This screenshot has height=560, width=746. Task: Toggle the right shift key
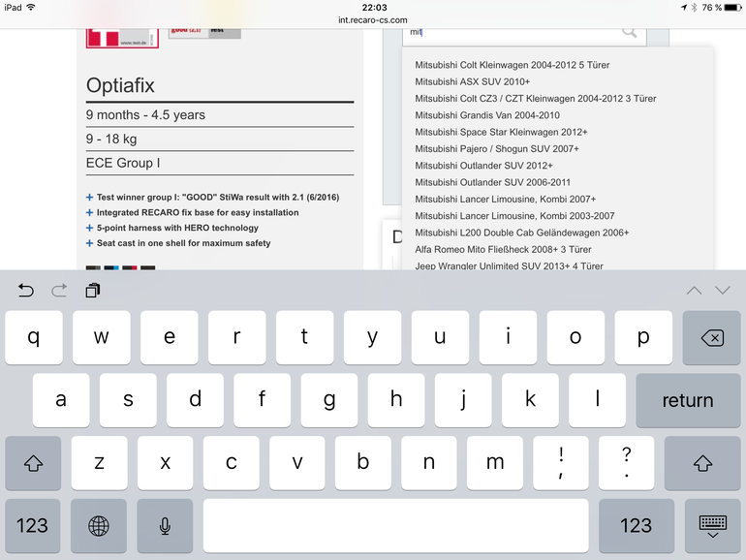(x=703, y=463)
